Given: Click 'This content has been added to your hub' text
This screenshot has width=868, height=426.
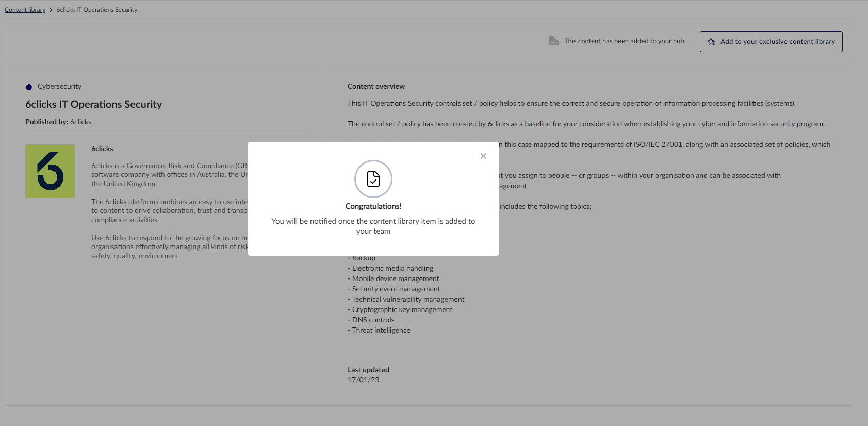Looking at the screenshot, I should pyautogui.click(x=625, y=41).
